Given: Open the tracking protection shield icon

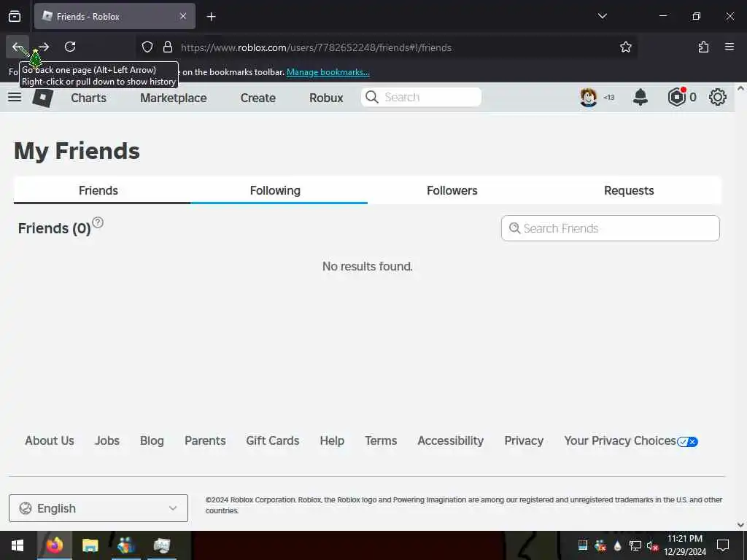Looking at the screenshot, I should click(x=147, y=47).
